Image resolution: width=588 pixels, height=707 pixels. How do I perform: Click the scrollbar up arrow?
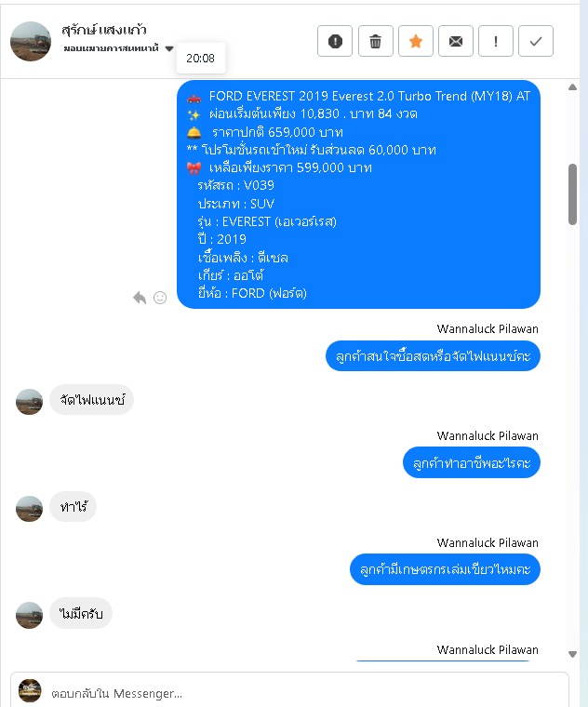(573, 87)
